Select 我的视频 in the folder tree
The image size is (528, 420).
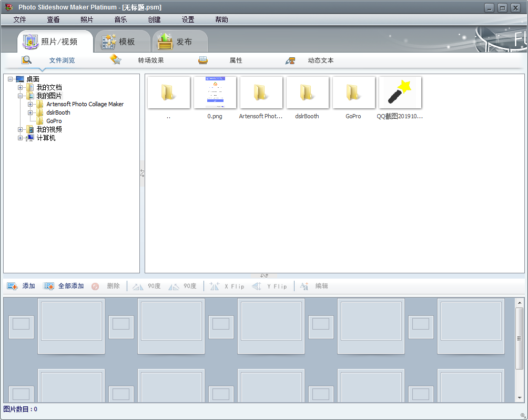pyautogui.click(x=49, y=129)
